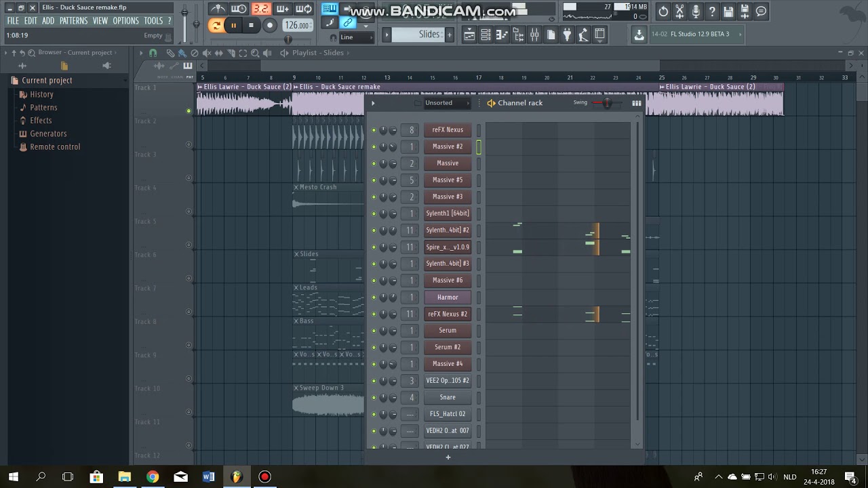The height and width of the screenshot is (488, 868).
Task: Save project with the floppy disk icon
Action: pyautogui.click(x=728, y=12)
